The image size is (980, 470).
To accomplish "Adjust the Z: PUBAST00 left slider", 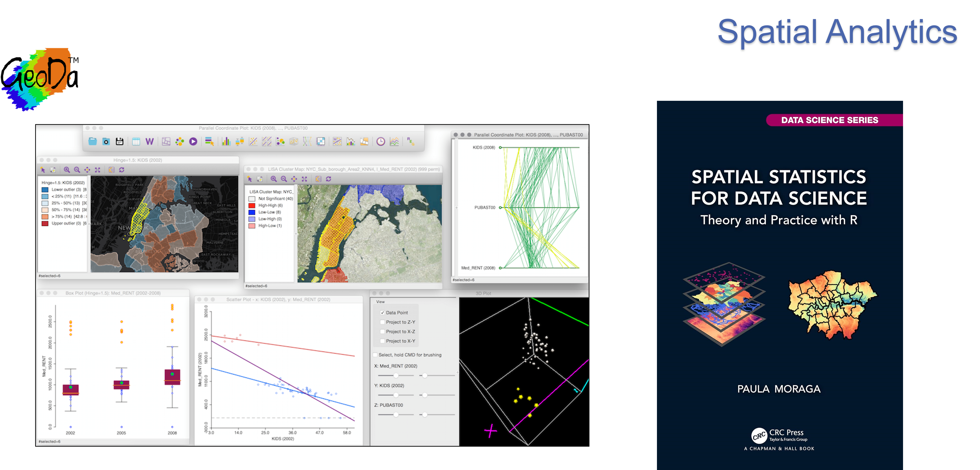I will point(396,415).
